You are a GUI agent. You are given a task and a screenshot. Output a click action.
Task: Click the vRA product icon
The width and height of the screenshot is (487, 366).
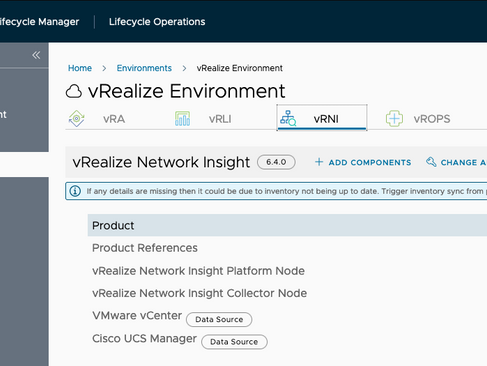coord(77,118)
